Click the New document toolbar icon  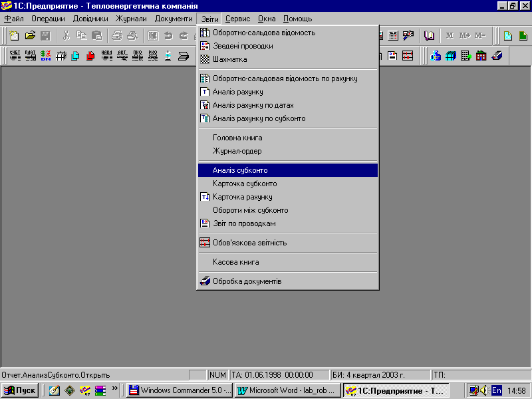pyautogui.click(x=14, y=36)
